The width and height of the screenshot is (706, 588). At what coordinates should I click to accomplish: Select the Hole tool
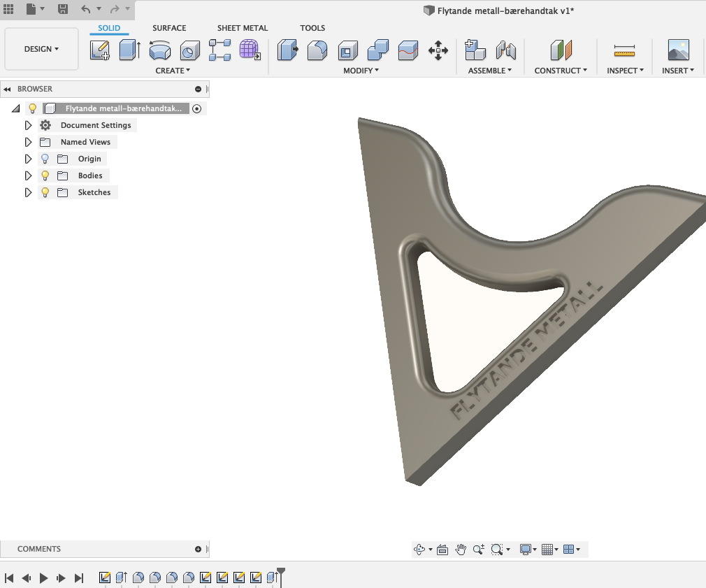[x=190, y=50]
